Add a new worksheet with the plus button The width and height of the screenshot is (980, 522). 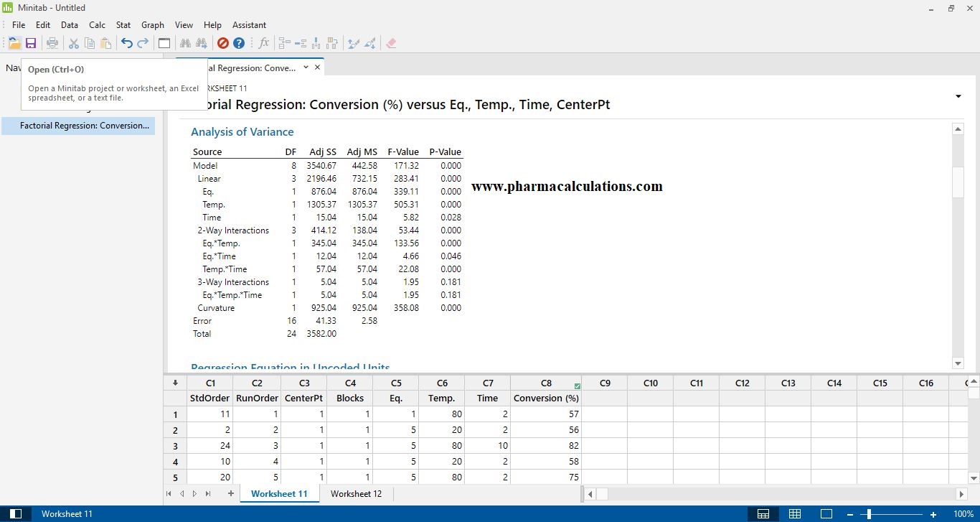click(x=230, y=494)
